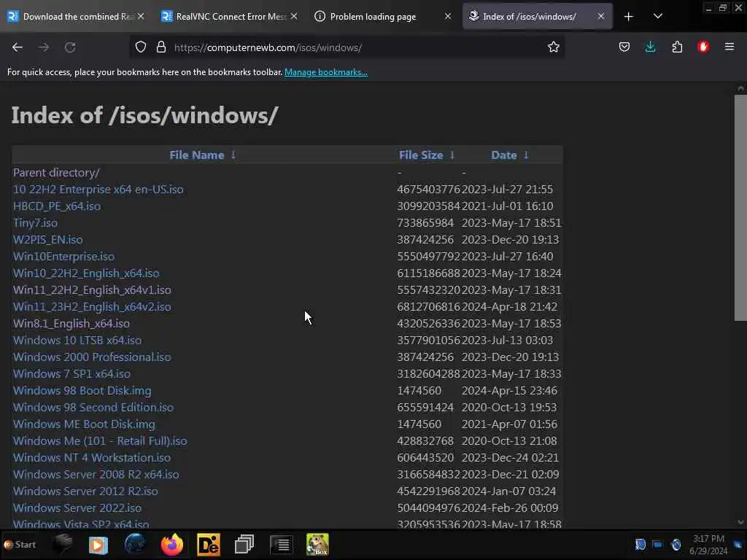
Task: Download 'Windows Server 2022.iso'
Action: (x=77, y=507)
